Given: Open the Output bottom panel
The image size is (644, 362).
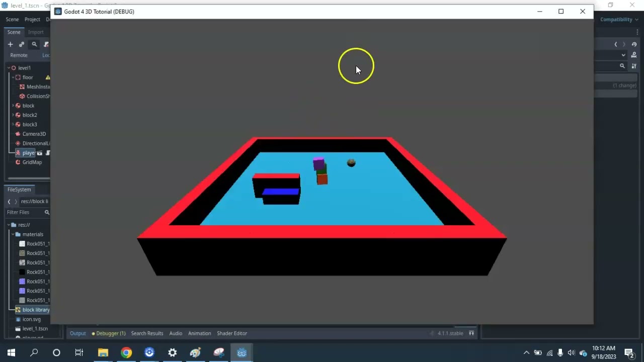Looking at the screenshot, I should 77,333.
